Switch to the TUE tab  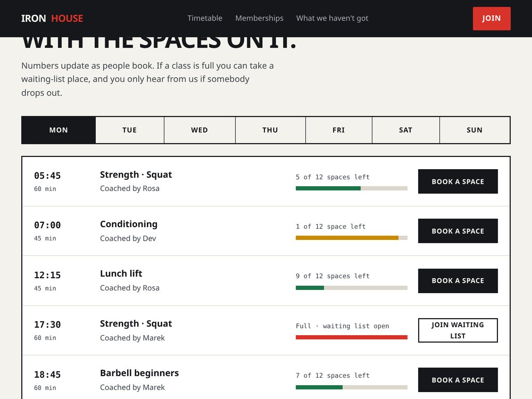click(130, 130)
